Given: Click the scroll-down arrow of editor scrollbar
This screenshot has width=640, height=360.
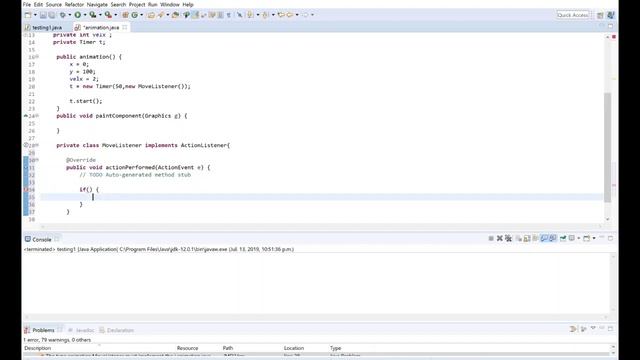Looking at the screenshot, I should [608, 219].
